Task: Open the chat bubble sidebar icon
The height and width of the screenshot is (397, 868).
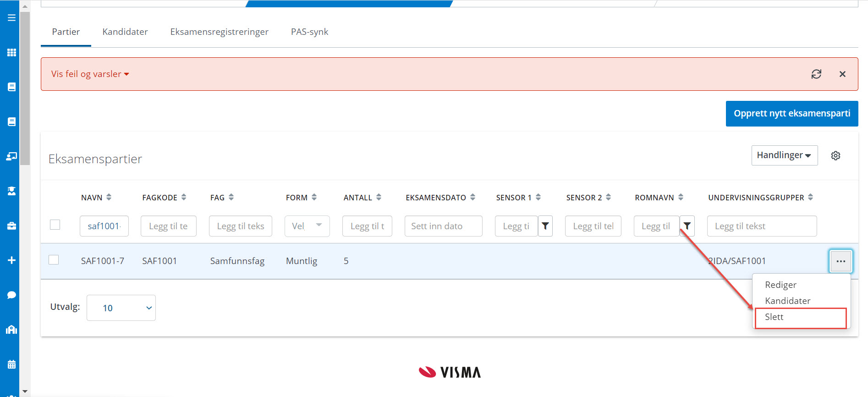Action: coord(11,295)
